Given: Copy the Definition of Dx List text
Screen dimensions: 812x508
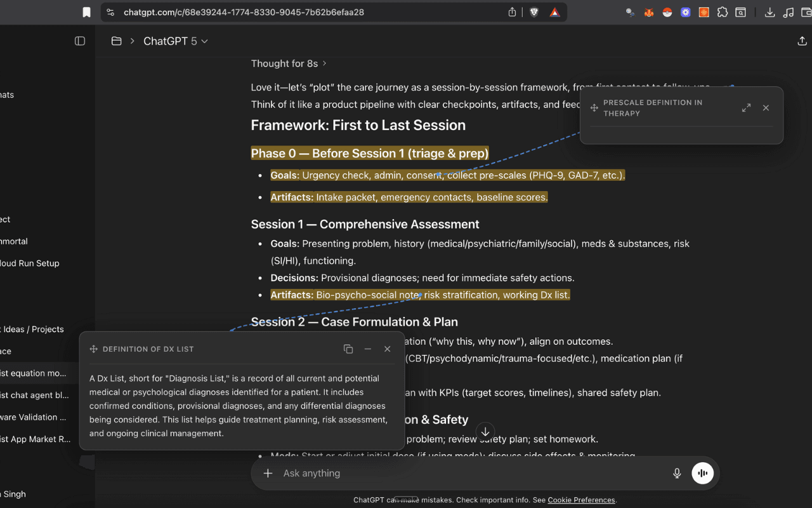Looking at the screenshot, I should 348,349.
